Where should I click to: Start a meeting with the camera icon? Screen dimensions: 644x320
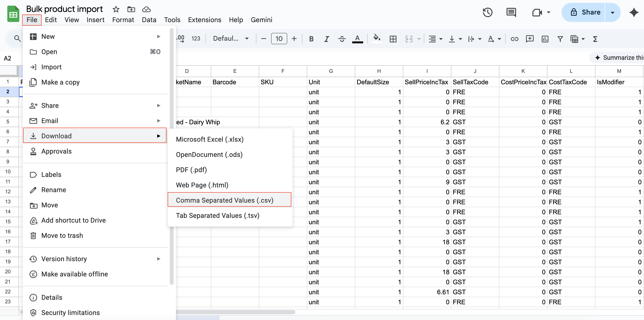click(537, 12)
